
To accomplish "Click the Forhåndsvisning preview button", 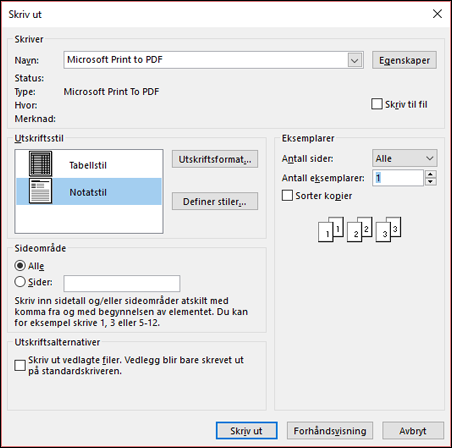I will (x=330, y=431).
